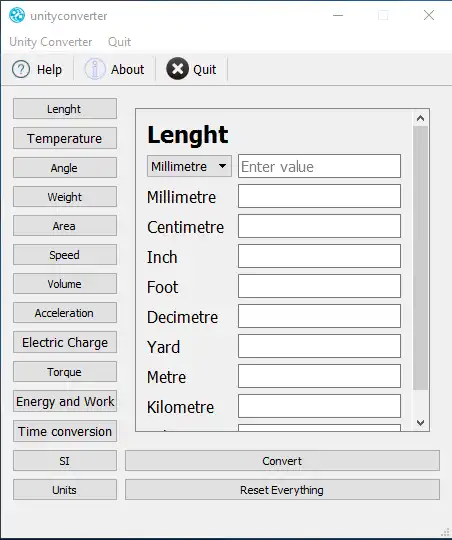
Task: Open the Area conversion category
Action: click(65, 226)
